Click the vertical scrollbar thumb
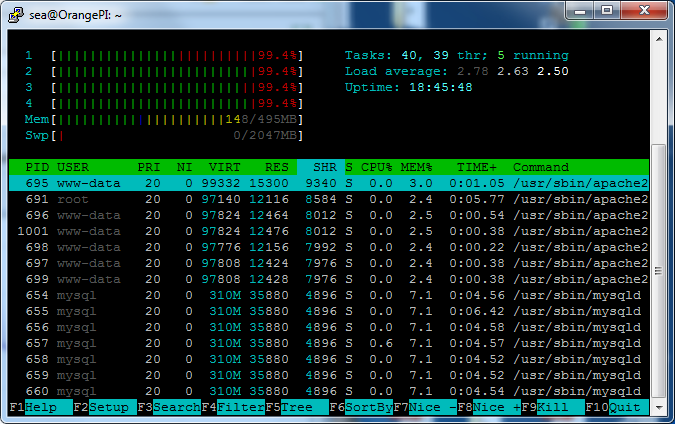The image size is (675, 424). click(x=659, y=271)
